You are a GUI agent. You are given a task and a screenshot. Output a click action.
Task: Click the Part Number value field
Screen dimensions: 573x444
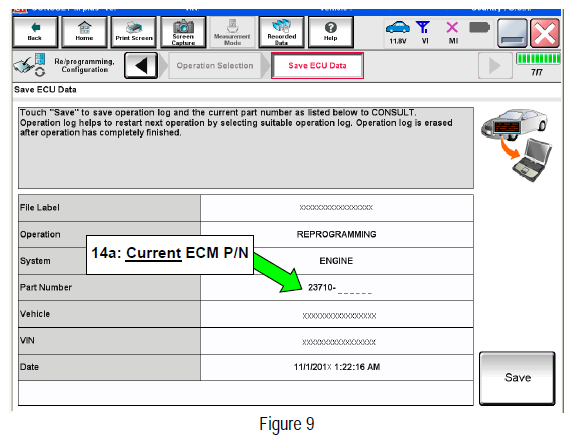coord(337,288)
